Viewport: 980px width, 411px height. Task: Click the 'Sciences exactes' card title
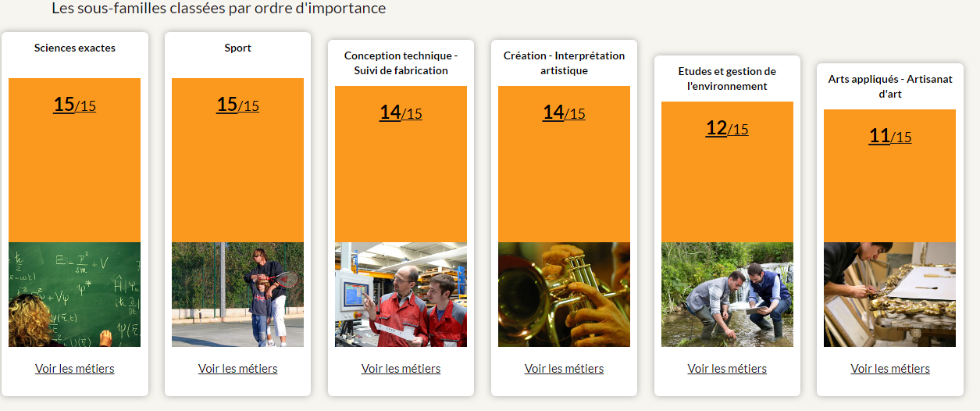(75, 48)
